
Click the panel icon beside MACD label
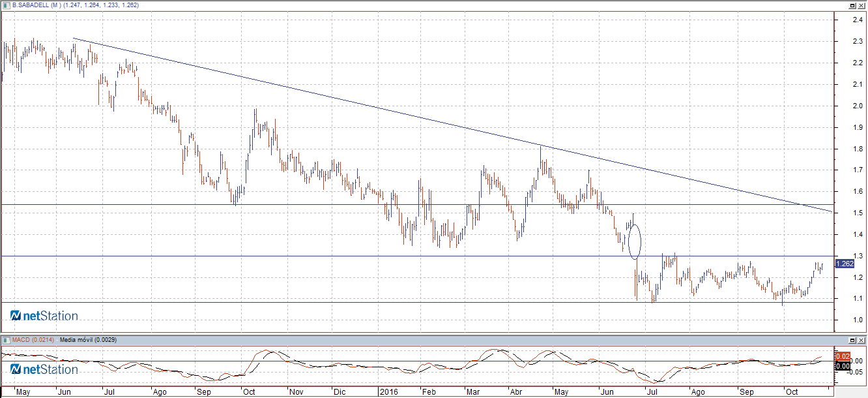(x=6, y=340)
